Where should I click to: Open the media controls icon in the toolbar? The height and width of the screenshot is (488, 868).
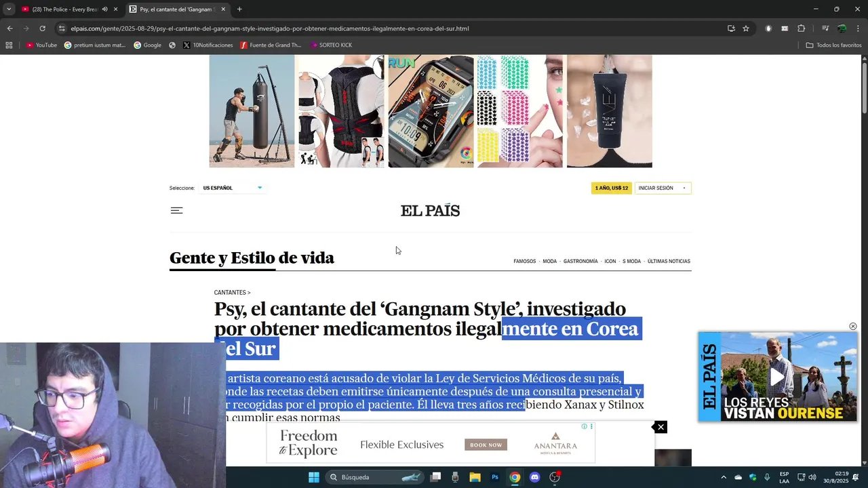(x=825, y=28)
